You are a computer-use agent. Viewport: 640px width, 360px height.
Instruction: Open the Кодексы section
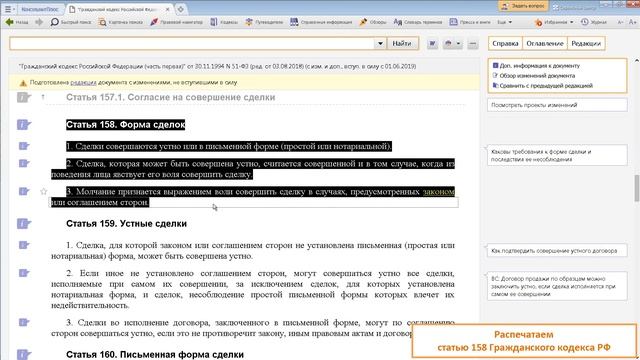coord(224,22)
